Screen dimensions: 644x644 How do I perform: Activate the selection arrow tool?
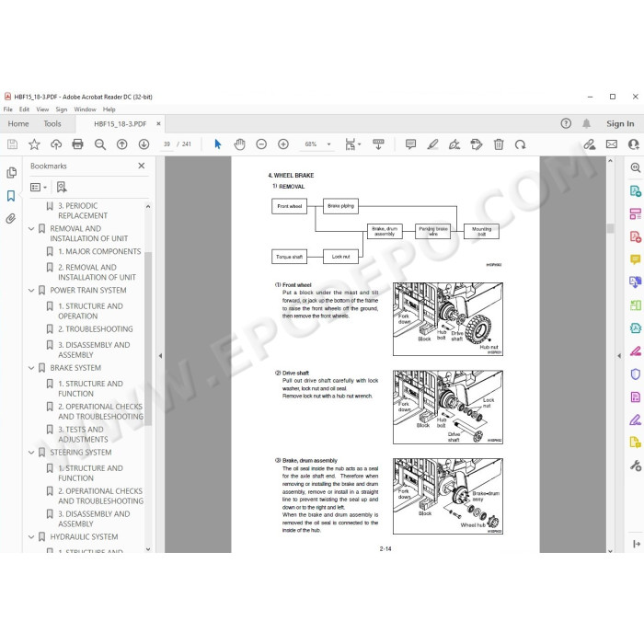218,144
